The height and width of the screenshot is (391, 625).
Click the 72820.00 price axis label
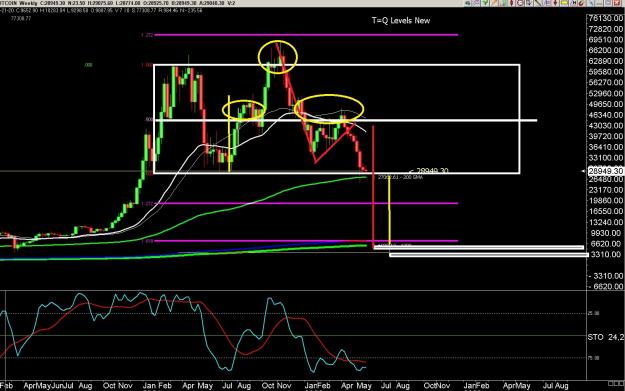click(x=605, y=29)
